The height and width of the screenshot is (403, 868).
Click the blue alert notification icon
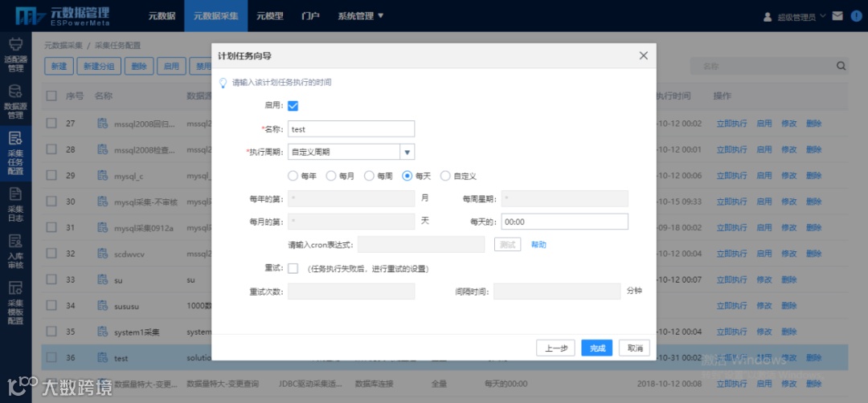click(x=855, y=16)
